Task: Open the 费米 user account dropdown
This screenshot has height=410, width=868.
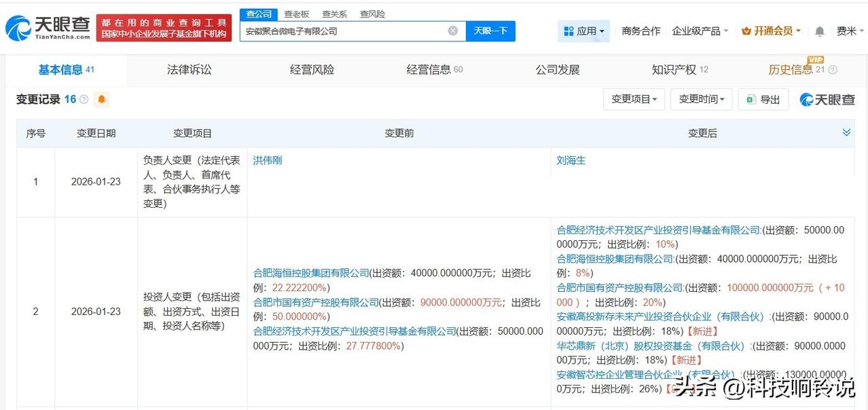Action: (x=850, y=31)
